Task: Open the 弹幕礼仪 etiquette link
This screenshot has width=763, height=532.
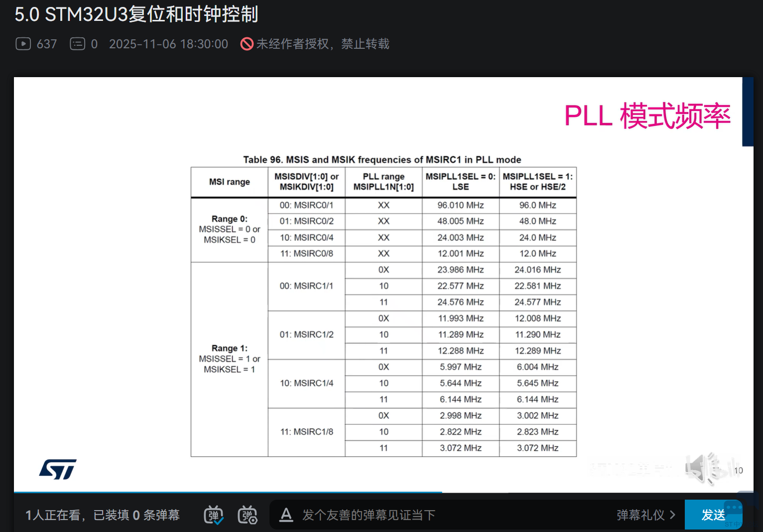Action: (x=646, y=515)
